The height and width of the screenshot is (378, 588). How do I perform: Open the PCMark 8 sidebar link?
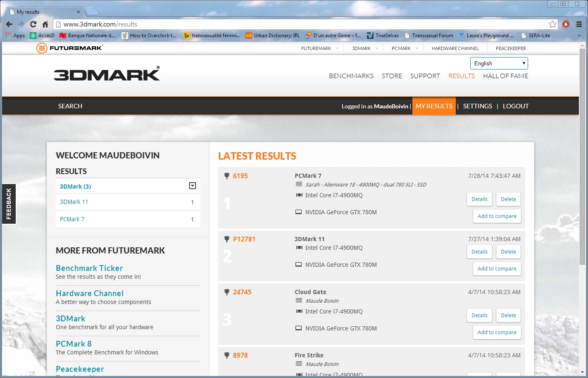point(74,344)
